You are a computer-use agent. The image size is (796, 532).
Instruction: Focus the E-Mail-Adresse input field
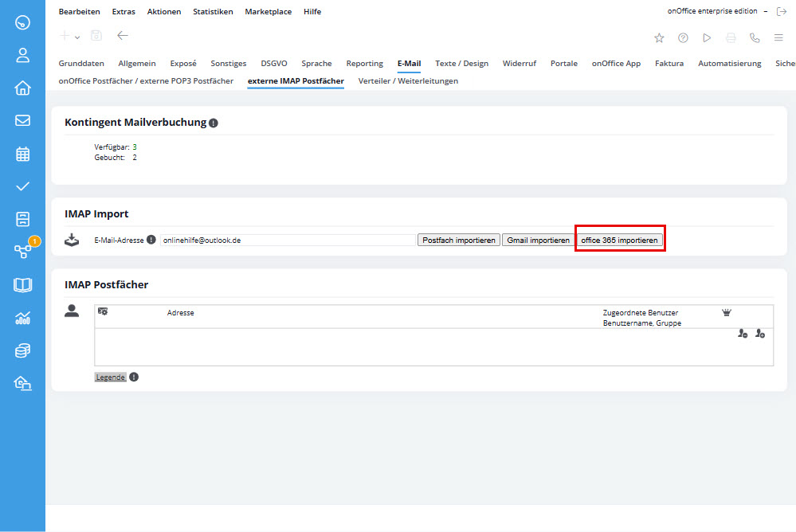tap(287, 240)
